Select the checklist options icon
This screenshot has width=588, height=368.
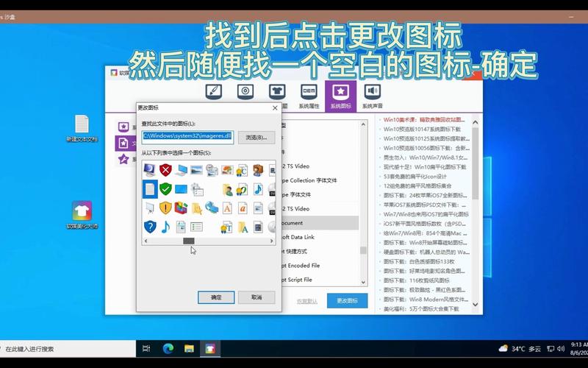tap(196, 227)
